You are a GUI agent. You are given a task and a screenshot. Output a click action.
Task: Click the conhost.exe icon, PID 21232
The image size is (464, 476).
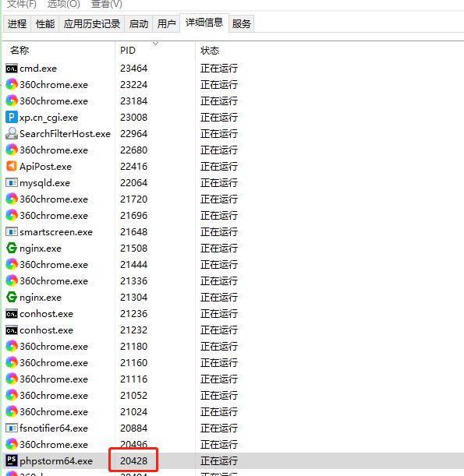[x=12, y=330]
